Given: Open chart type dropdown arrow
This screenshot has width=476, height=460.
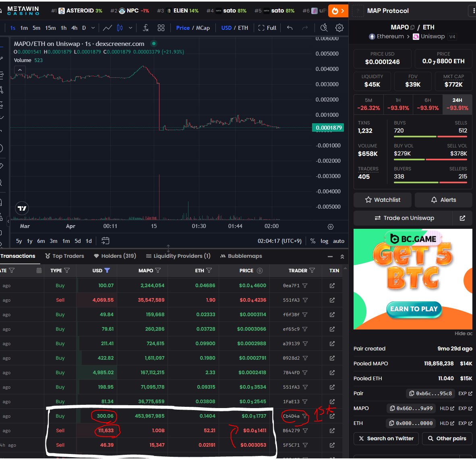Looking at the screenshot, I should 130,28.
